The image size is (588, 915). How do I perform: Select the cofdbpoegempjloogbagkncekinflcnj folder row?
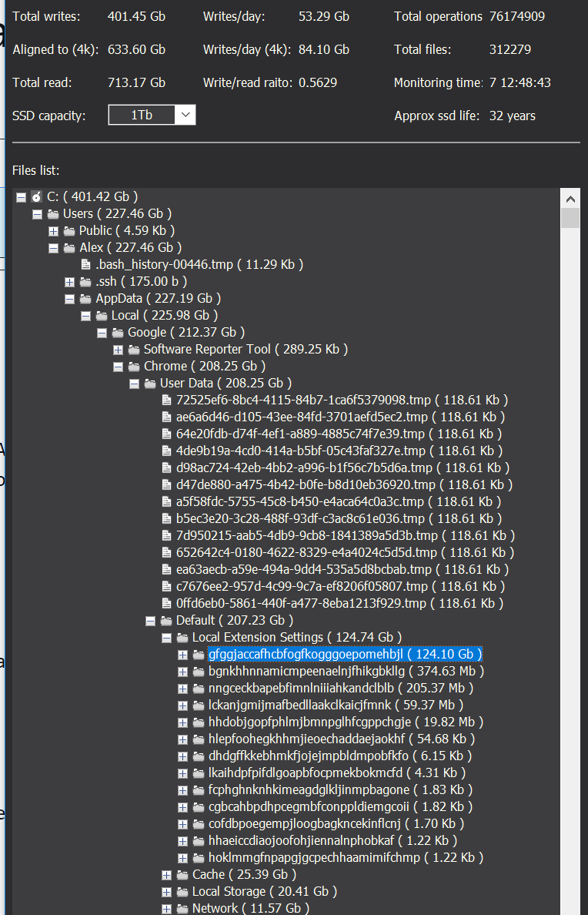[336, 824]
